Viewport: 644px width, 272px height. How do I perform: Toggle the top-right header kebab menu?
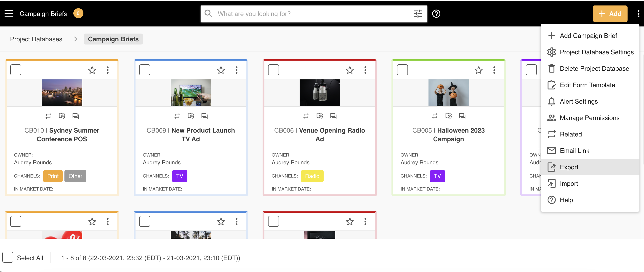coord(638,14)
